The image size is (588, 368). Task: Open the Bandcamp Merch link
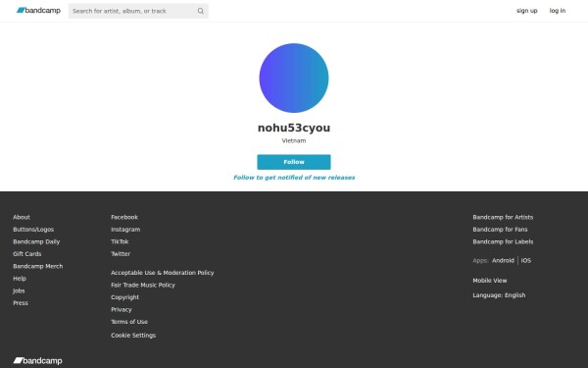[x=38, y=266]
